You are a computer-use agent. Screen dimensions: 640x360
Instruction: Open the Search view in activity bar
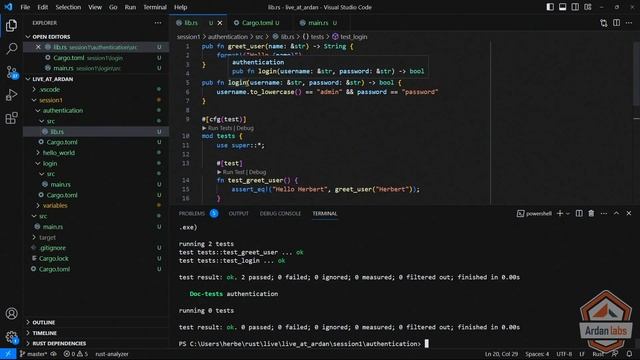pos(11,49)
